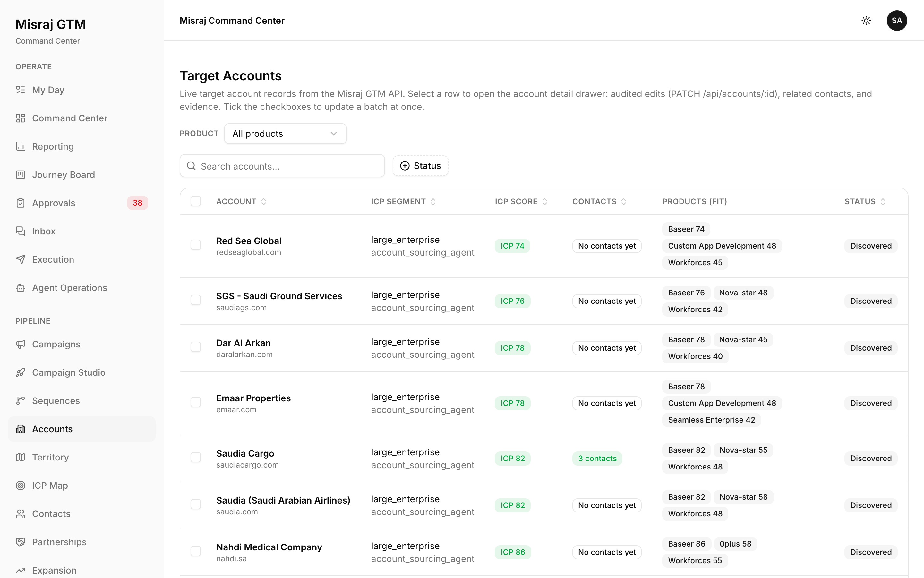924x578 pixels.
Task: Click the saudiags.com domain text
Action: 241,308
